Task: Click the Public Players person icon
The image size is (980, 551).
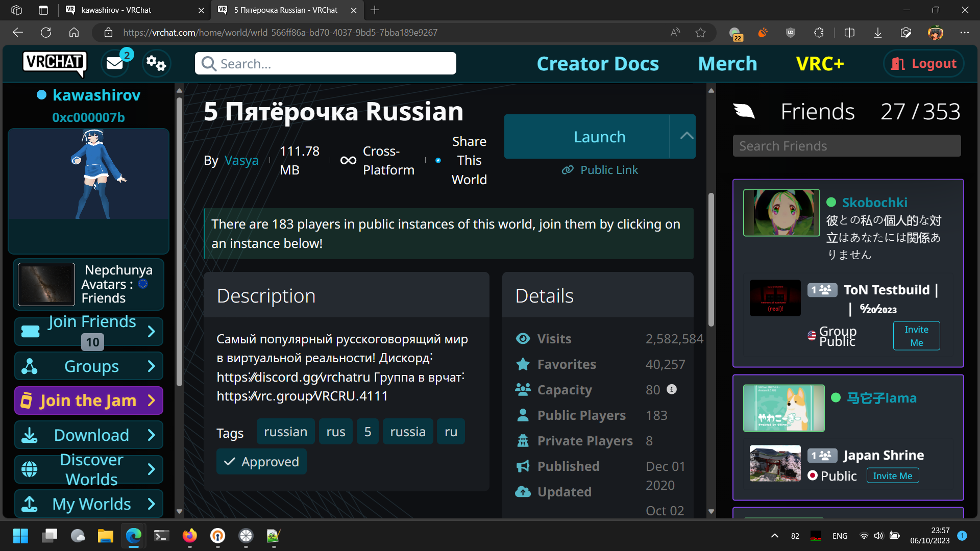Action: (523, 415)
